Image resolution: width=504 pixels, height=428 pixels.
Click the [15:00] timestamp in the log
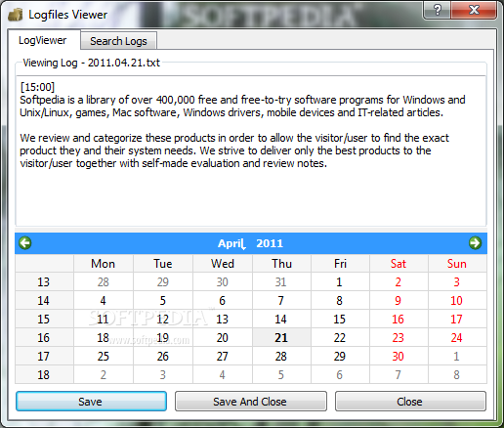click(37, 87)
